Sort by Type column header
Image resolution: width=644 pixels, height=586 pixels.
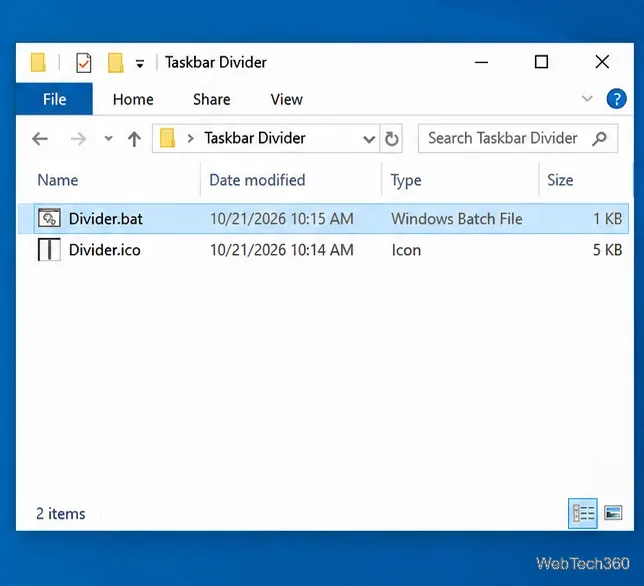pos(406,181)
